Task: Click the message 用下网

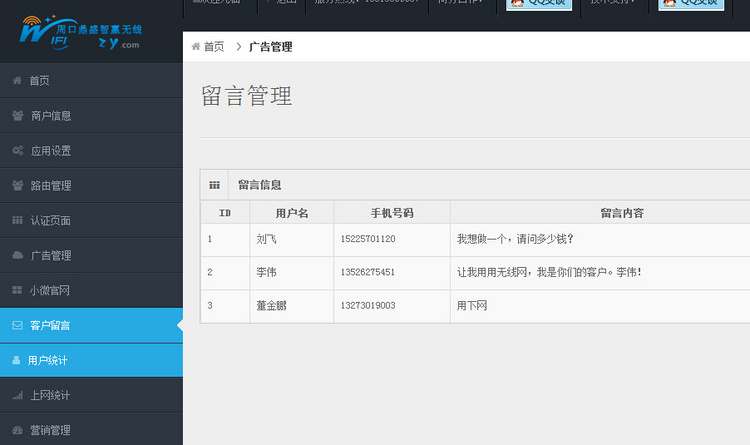Action: tap(472, 305)
